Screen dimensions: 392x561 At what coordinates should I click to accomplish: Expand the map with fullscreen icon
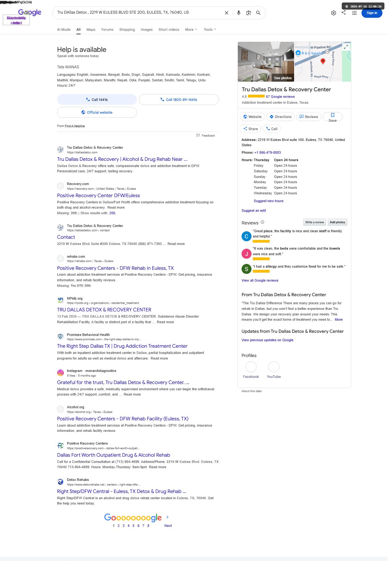[346, 47]
